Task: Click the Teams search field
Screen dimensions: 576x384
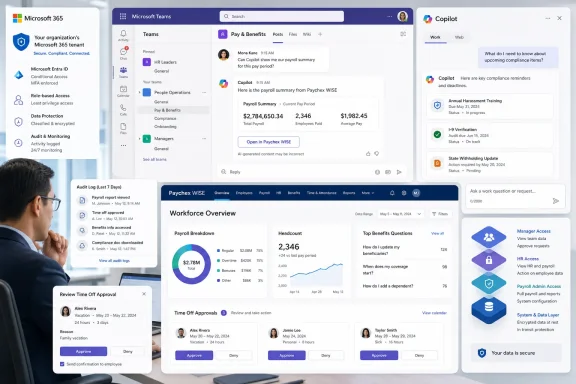Action: pos(282,16)
